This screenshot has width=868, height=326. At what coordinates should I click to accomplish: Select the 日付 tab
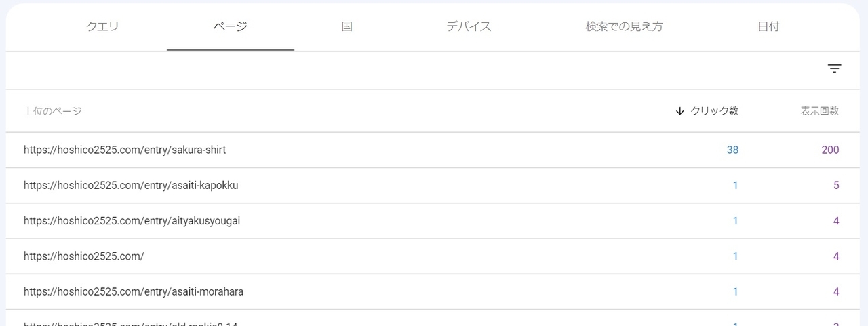click(x=768, y=27)
